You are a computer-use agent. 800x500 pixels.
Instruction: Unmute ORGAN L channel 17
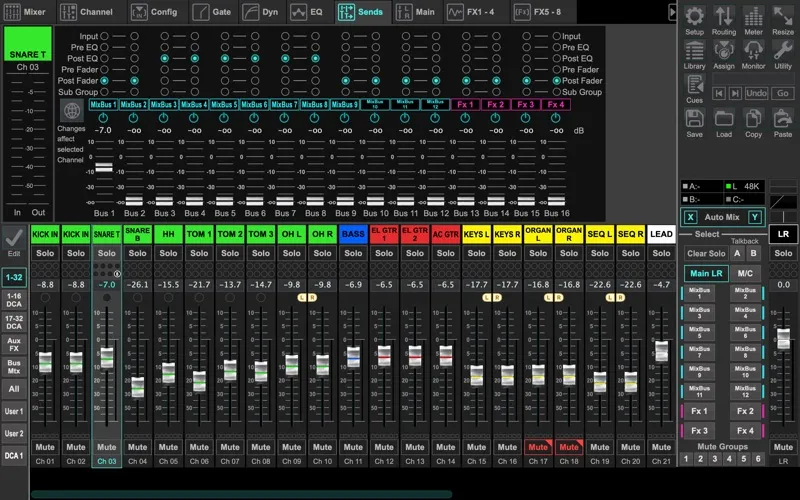[x=538, y=447]
